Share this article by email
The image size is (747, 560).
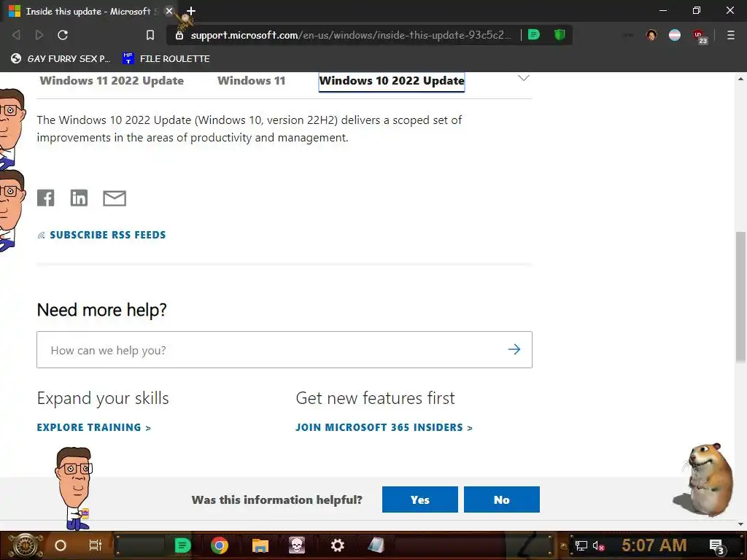point(115,198)
